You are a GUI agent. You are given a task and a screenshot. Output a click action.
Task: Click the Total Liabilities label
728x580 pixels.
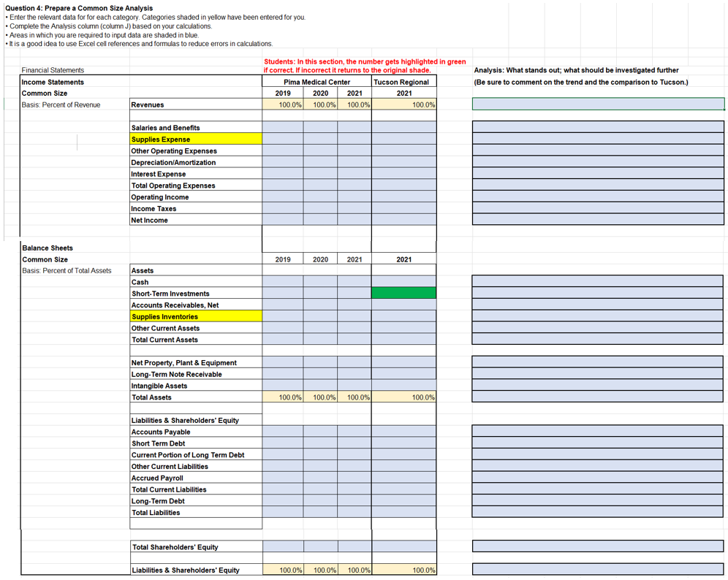pyautogui.click(x=156, y=512)
